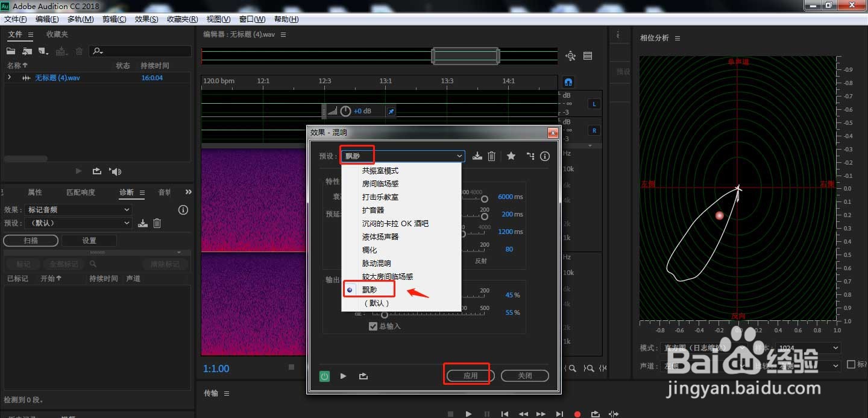Screen dimensions: 868x418
Task: Click transport record button
Action: [x=577, y=414]
